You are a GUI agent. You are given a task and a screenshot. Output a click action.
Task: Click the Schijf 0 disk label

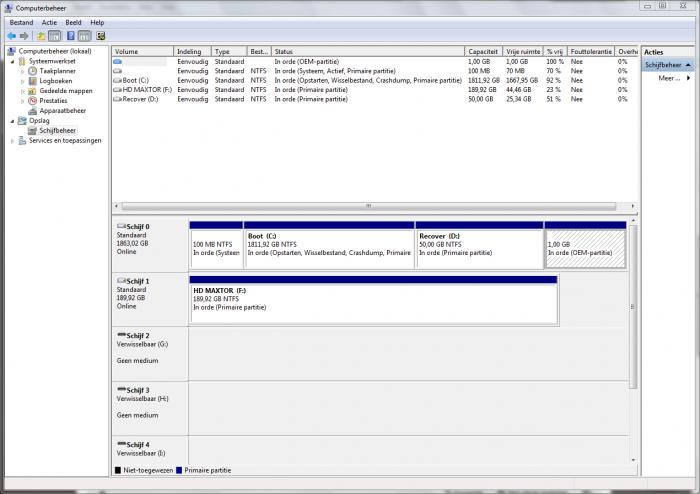click(x=138, y=227)
